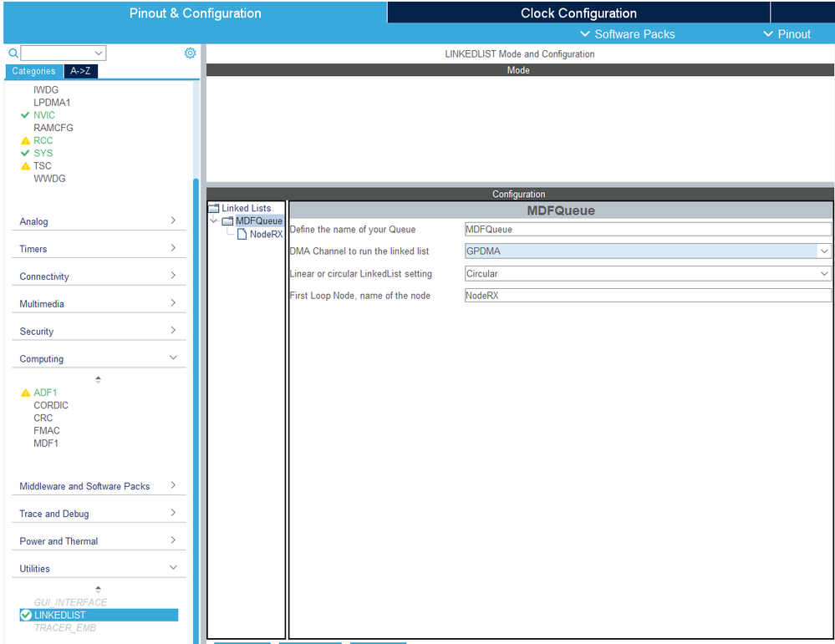Select NVIC in the peripheral list
The height and width of the screenshot is (644, 835).
point(43,115)
